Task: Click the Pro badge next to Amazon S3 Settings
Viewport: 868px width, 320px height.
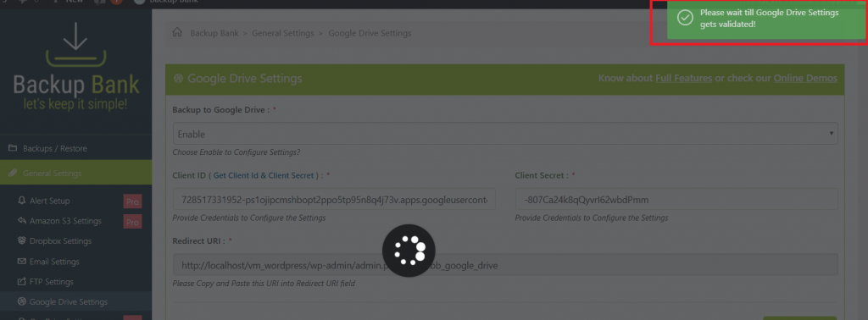Action: (x=132, y=222)
